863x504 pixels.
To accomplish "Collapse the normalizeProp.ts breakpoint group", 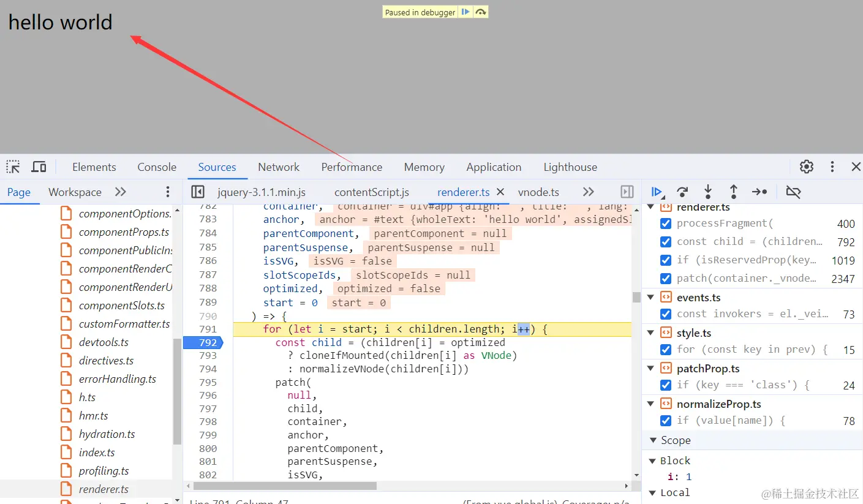I will click(x=650, y=404).
